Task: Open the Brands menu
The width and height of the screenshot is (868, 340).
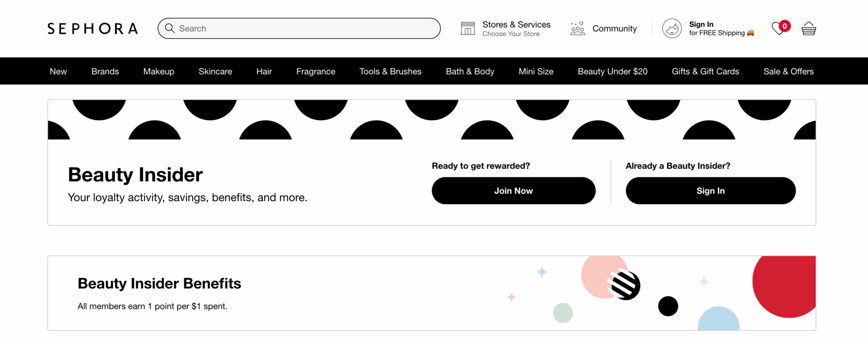Action: 105,71
